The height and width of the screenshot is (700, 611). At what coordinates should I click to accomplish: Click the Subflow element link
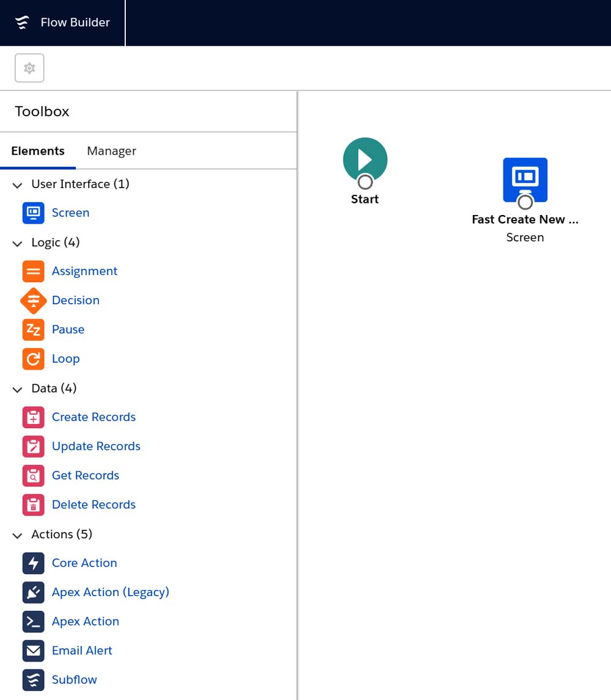74,680
